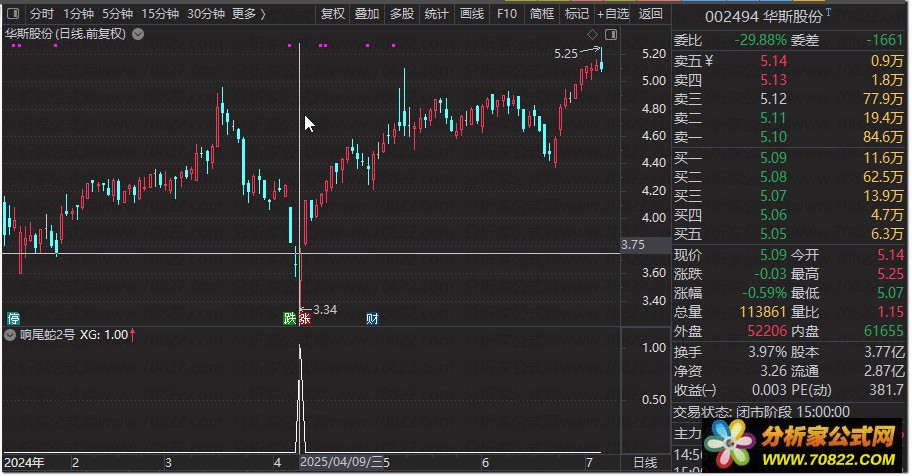912x476 pixels.
Task: Click 2024年 year label on time axis
Action: [x=24, y=463]
